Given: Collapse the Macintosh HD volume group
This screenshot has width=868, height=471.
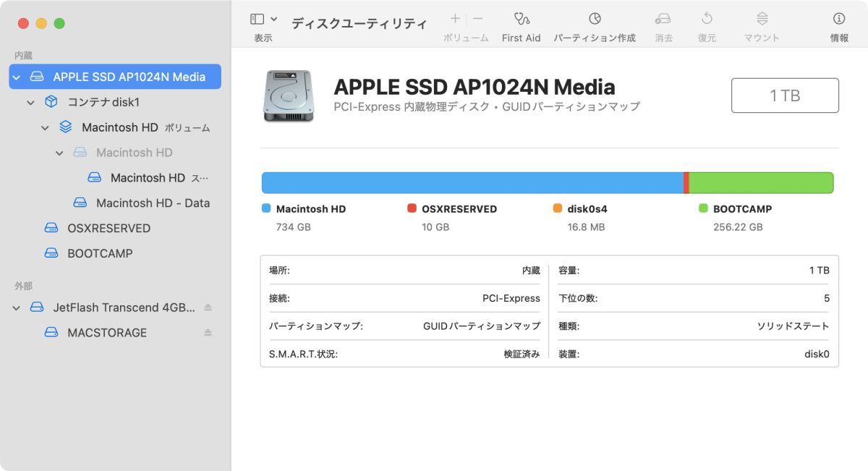Looking at the screenshot, I should (x=45, y=128).
